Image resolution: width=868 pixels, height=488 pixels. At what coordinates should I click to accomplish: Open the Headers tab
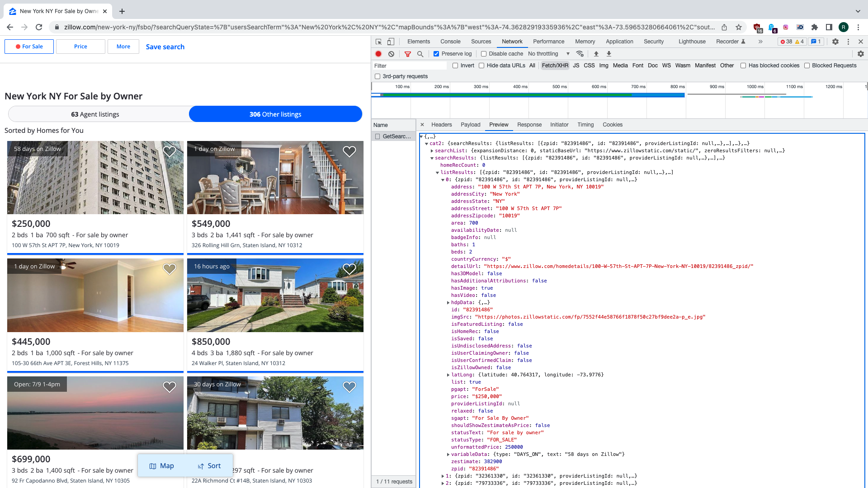441,125
